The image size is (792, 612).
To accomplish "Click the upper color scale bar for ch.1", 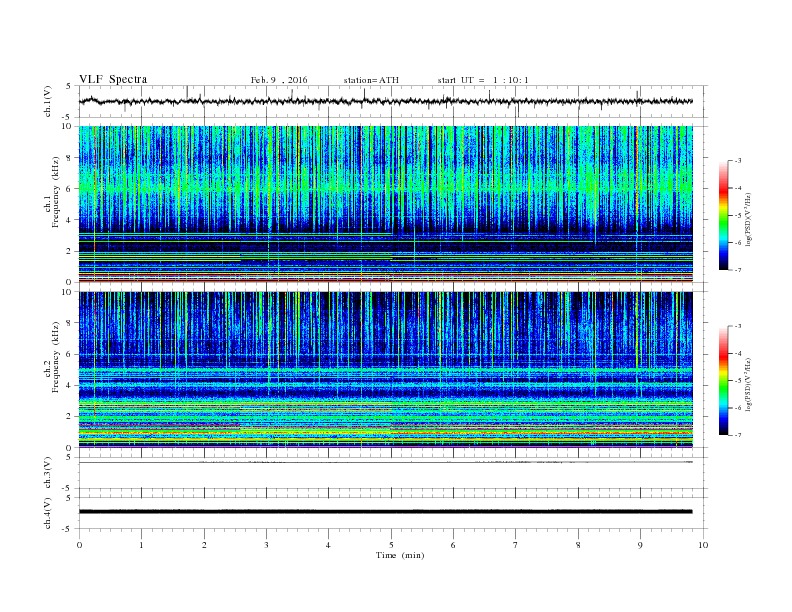I will pyautogui.click(x=724, y=216).
